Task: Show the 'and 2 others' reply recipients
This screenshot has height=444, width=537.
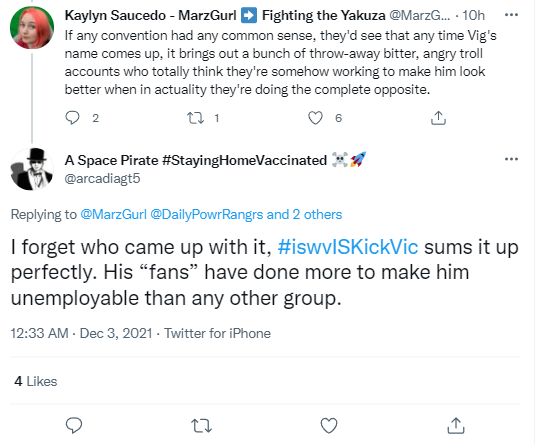Action: coord(304,214)
